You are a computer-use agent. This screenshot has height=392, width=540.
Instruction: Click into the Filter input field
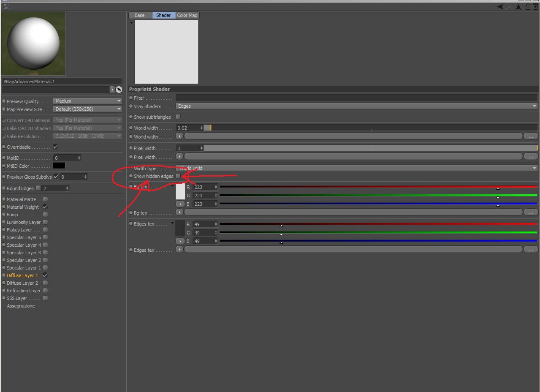(357, 98)
